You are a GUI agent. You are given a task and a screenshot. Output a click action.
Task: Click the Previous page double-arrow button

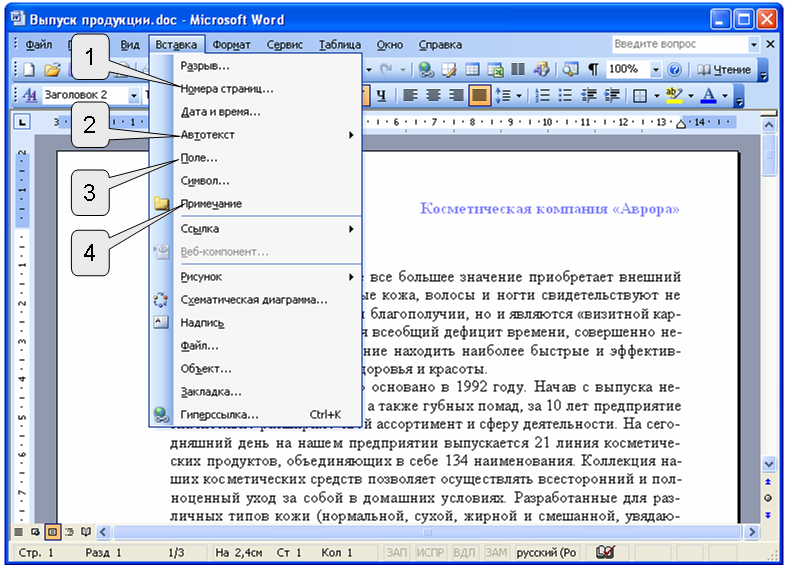(x=768, y=482)
